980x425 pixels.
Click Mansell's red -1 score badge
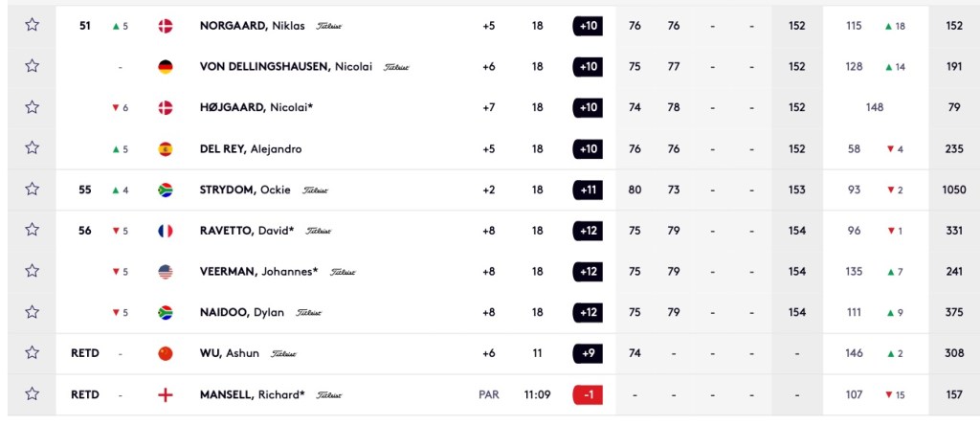tap(588, 393)
